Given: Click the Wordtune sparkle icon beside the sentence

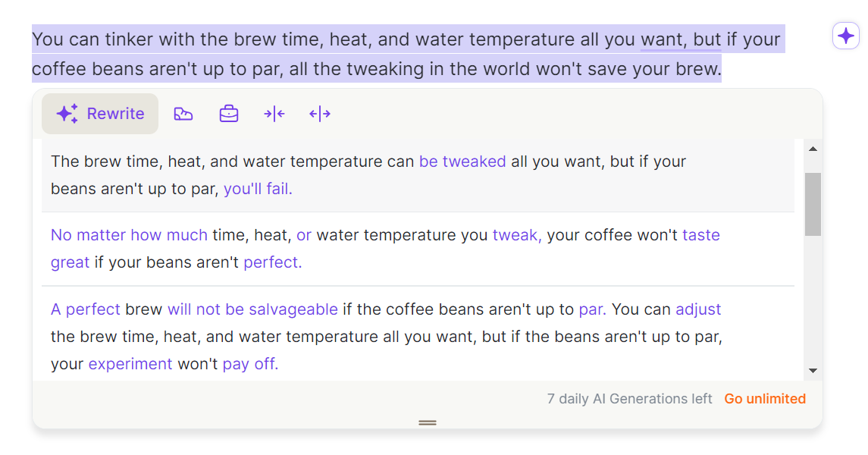Looking at the screenshot, I should click(x=845, y=36).
